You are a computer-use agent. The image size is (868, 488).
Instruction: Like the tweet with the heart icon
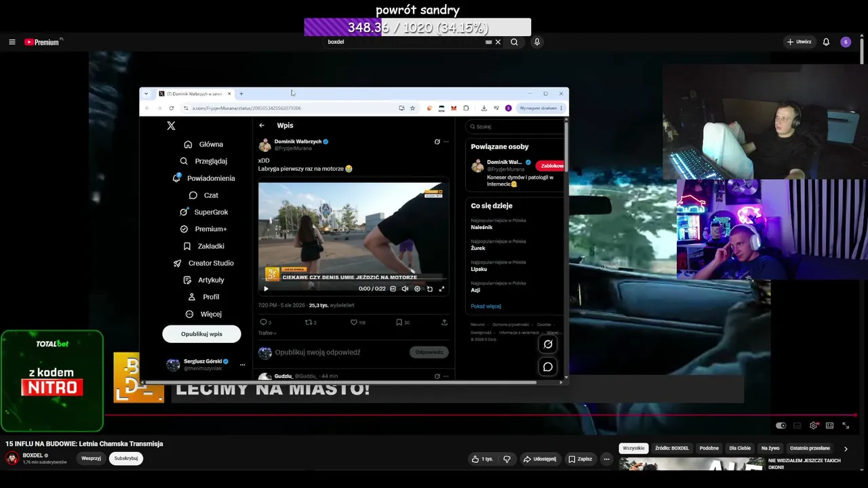(x=353, y=323)
